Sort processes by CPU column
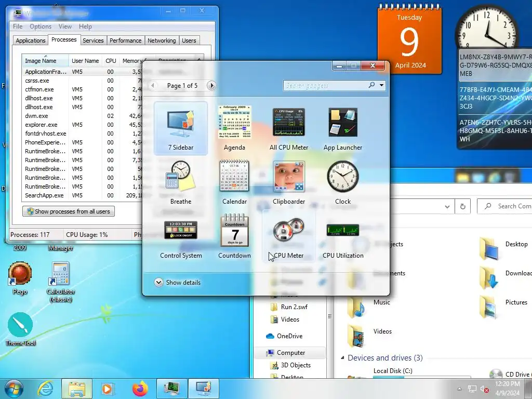The image size is (532, 399). pyautogui.click(x=111, y=61)
